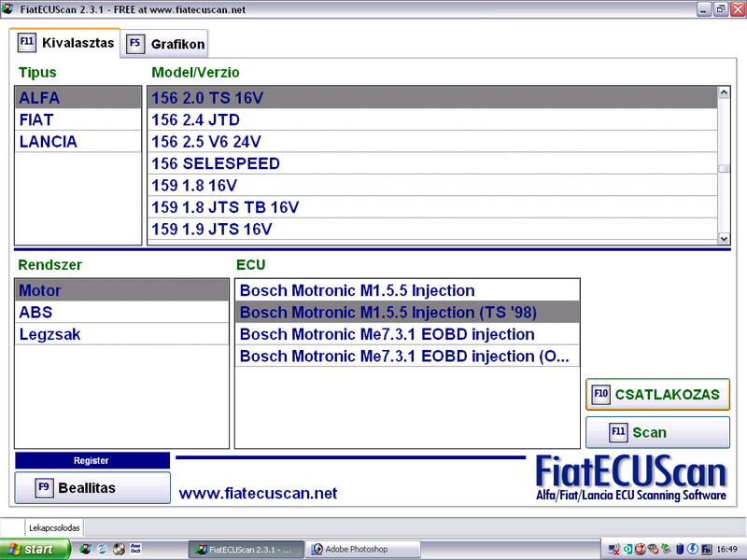Click the disc quick launch icon

[119, 549]
